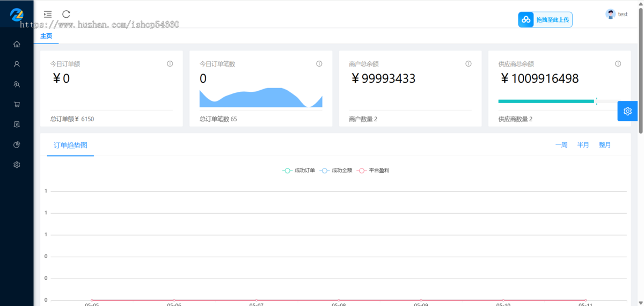Click the 今日订单笔数 card title
Screen dimensions: 644x306
point(217,64)
